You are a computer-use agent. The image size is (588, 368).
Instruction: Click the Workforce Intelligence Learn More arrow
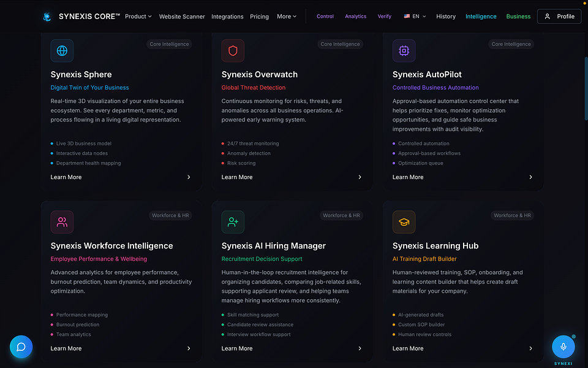[x=189, y=348]
